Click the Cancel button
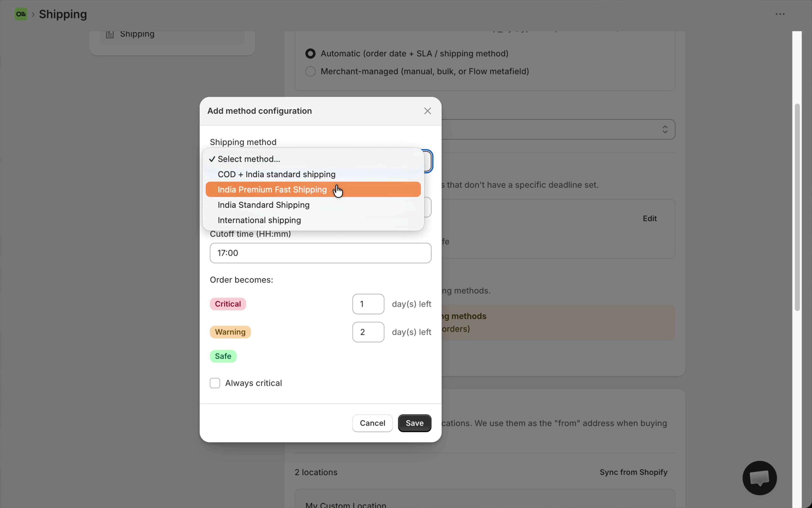 click(372, 423)
